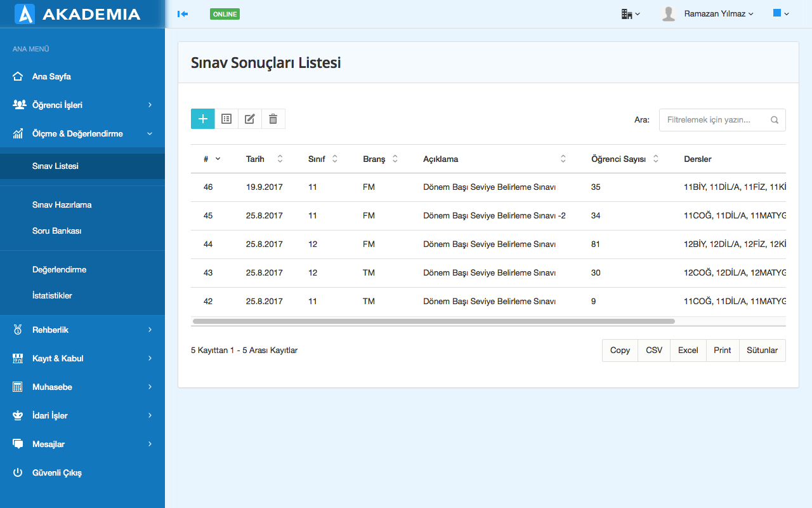This screenshot has width=812, height=508.
Task: Click the Sütunlar columns button
Action: 762,351
